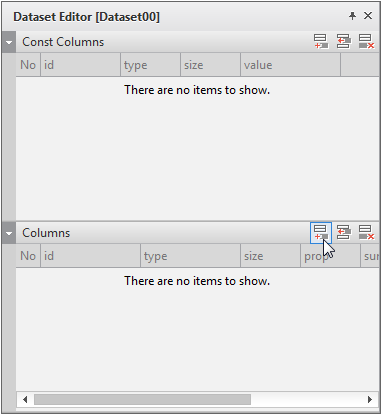Click the horizontal scrollbar thumb
381x414 pixels.
(142, 399)
